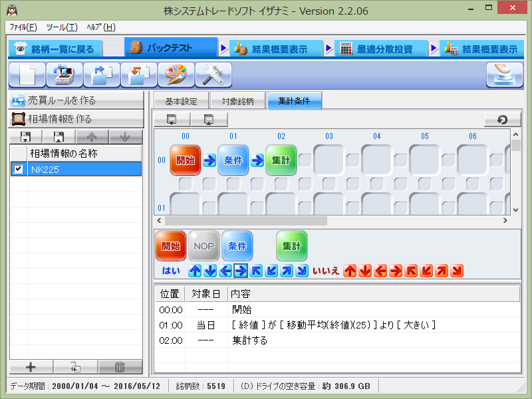
Task: Click the flow grid scroll right arrow
Action: tap(505, 221)
